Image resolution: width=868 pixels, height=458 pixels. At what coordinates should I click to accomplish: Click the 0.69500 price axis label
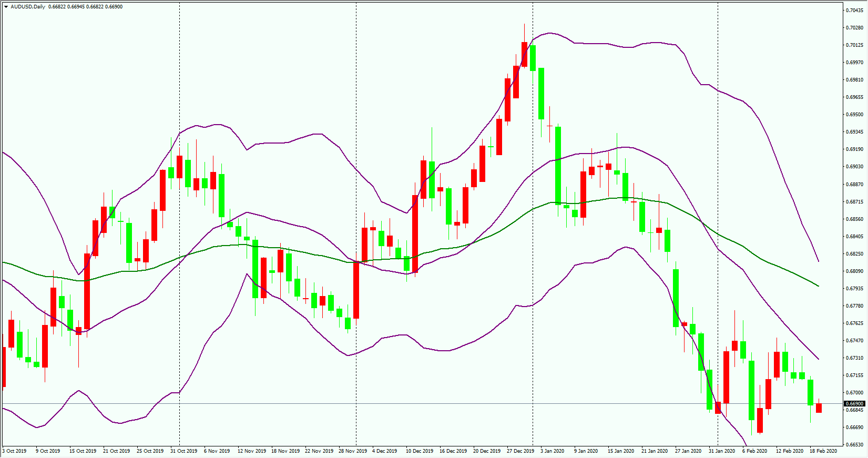(x=854, y=114)
